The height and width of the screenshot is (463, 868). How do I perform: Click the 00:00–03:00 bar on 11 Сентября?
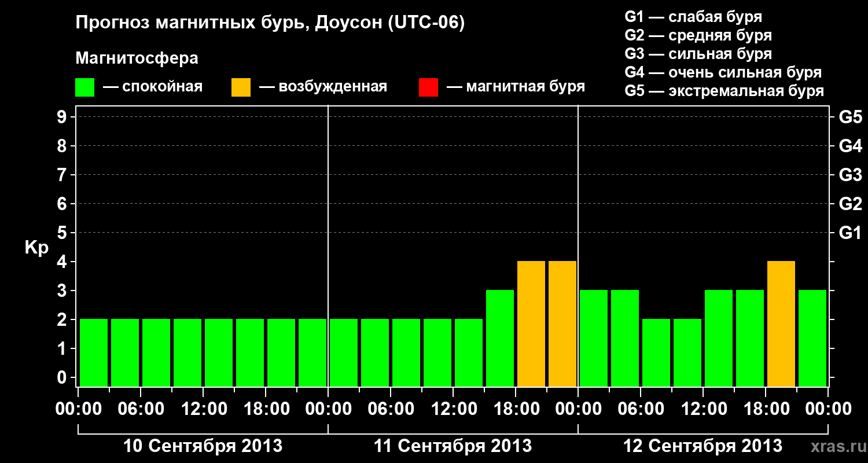coord(344,352)
